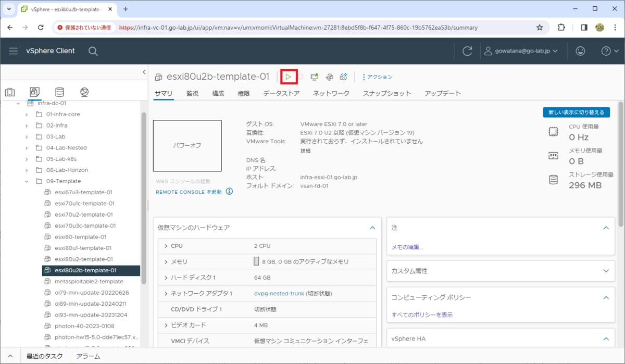
Task: Select 08-Lab-Horizon folder
Action: (x=67, y=170)
